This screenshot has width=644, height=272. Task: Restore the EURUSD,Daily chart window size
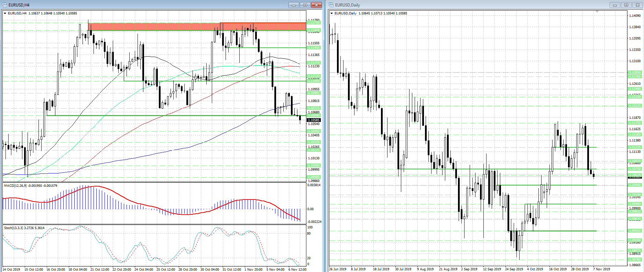626,5
